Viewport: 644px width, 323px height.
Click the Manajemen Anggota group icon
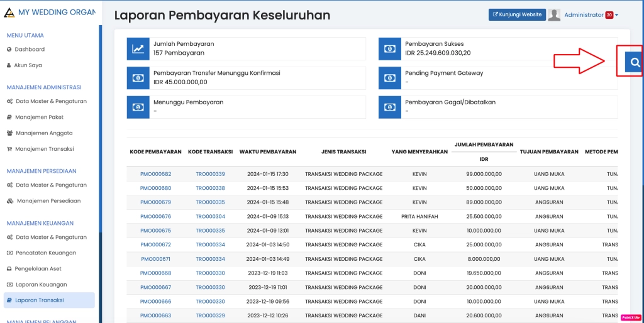pos(10,133)
